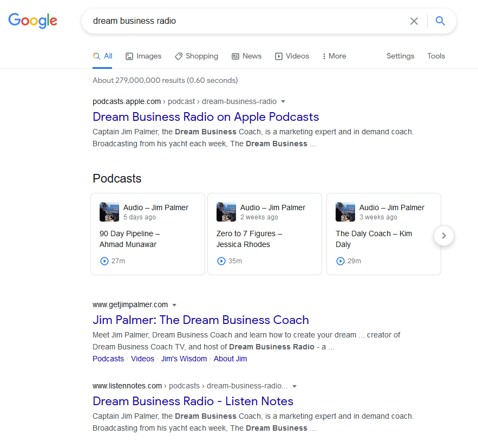Play the 29m episode
Image resolution: width=478 pixels, height=448 pixels.
click(340, 261)
